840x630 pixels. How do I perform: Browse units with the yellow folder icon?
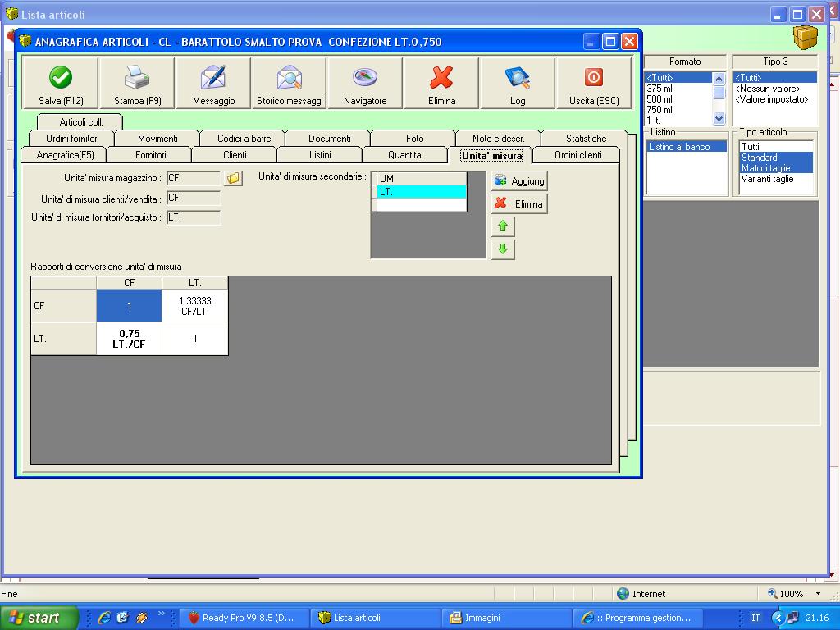[234, 178]
